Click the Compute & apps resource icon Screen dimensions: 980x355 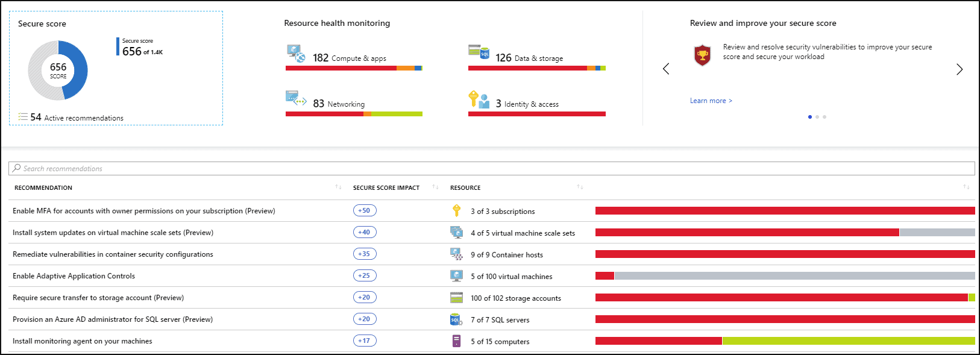(x=295, y=54)
